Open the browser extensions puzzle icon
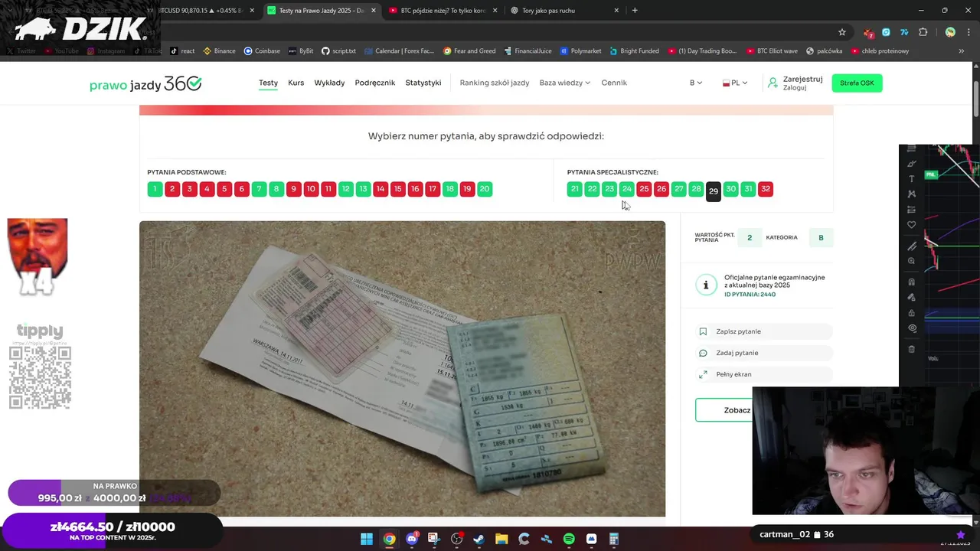980x551 pixels. [x=923, y=32]
